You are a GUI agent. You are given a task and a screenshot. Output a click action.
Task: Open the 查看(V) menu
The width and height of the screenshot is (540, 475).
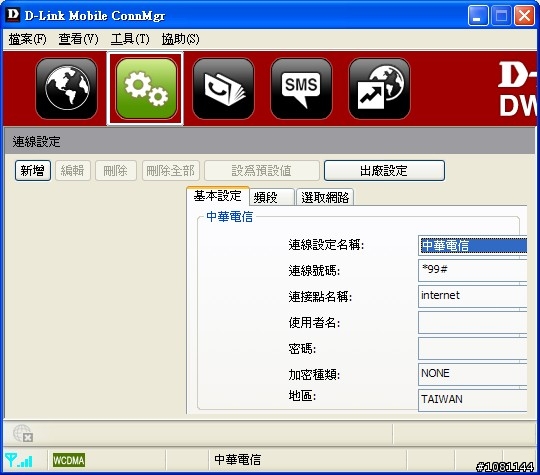[78, 39]
